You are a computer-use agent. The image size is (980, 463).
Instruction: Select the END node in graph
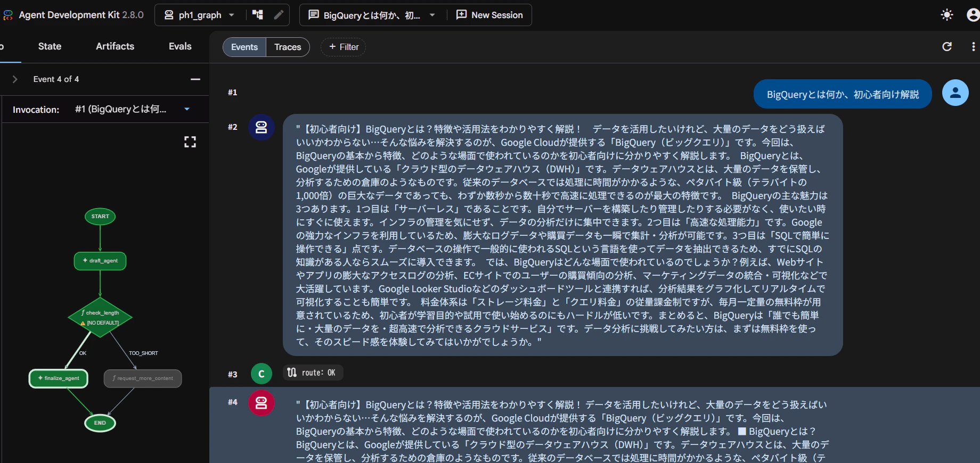coord(100,423)
